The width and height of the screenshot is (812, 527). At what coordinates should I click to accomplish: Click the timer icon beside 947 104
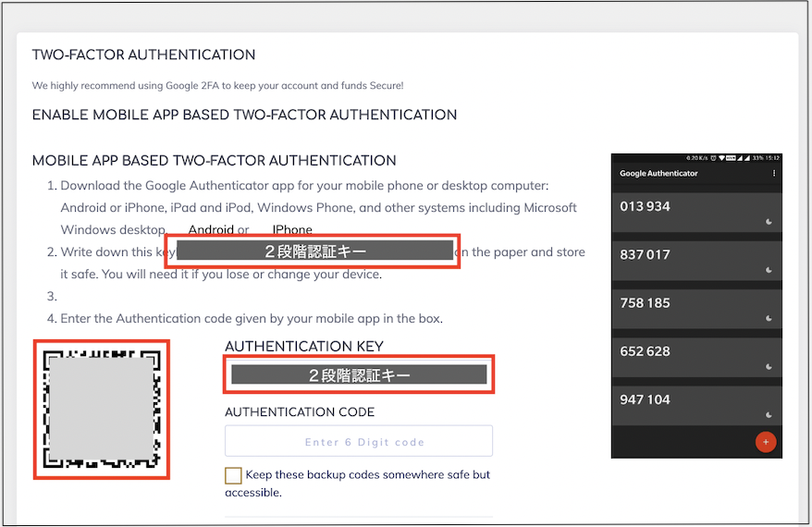click(x=769, y=414)
